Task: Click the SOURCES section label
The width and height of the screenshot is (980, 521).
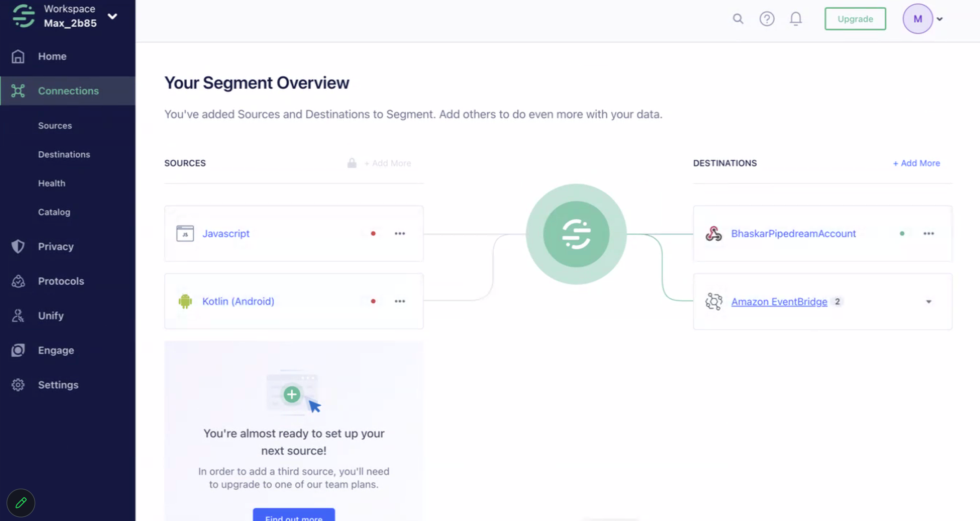Action: [185, 163]
